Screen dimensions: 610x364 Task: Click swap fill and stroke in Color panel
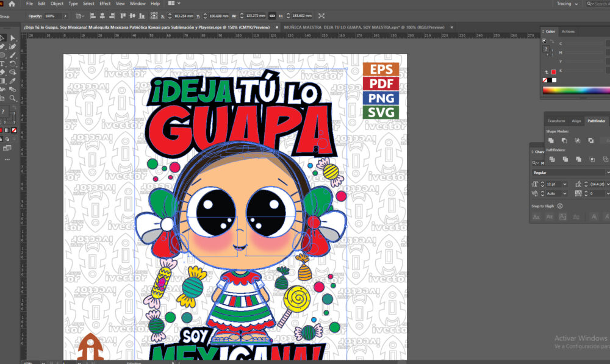point(553,41)
